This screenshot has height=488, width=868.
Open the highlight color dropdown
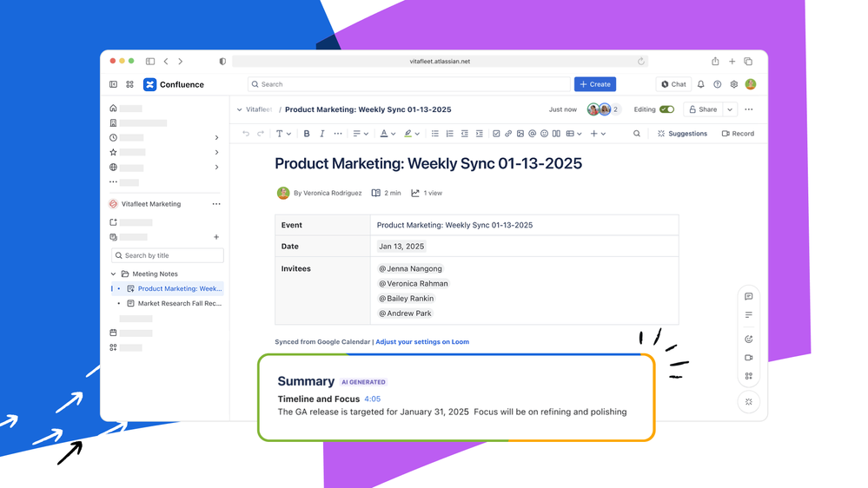tap(412, 134)
